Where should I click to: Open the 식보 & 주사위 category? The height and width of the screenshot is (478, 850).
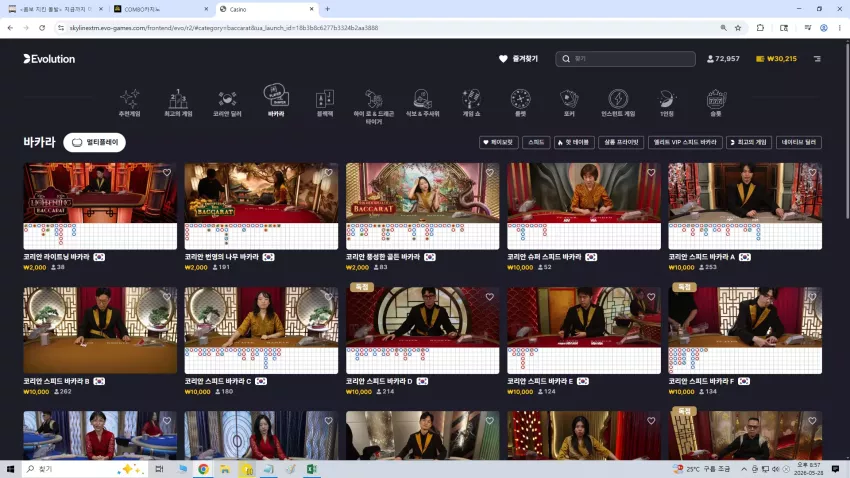click(x=422, y=103)
